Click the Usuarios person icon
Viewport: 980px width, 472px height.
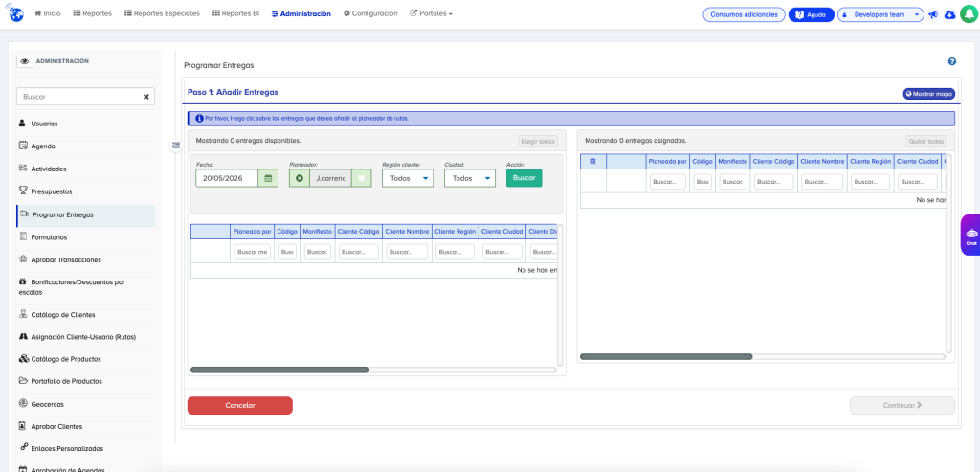tap(22, 124)
